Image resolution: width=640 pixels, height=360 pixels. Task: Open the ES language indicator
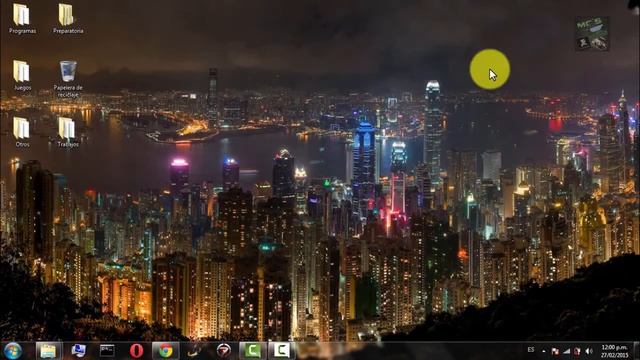coord(531,350)
